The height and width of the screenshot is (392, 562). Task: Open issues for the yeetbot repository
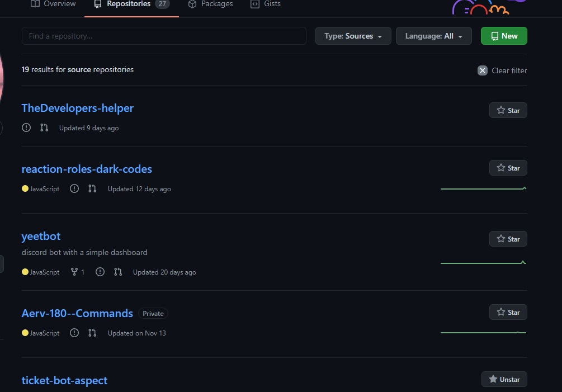coord(100,272)
